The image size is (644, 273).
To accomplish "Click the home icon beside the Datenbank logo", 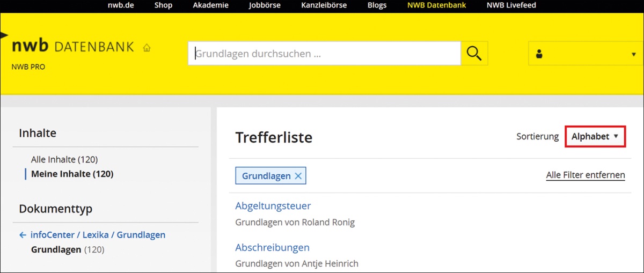I will 147,48.
